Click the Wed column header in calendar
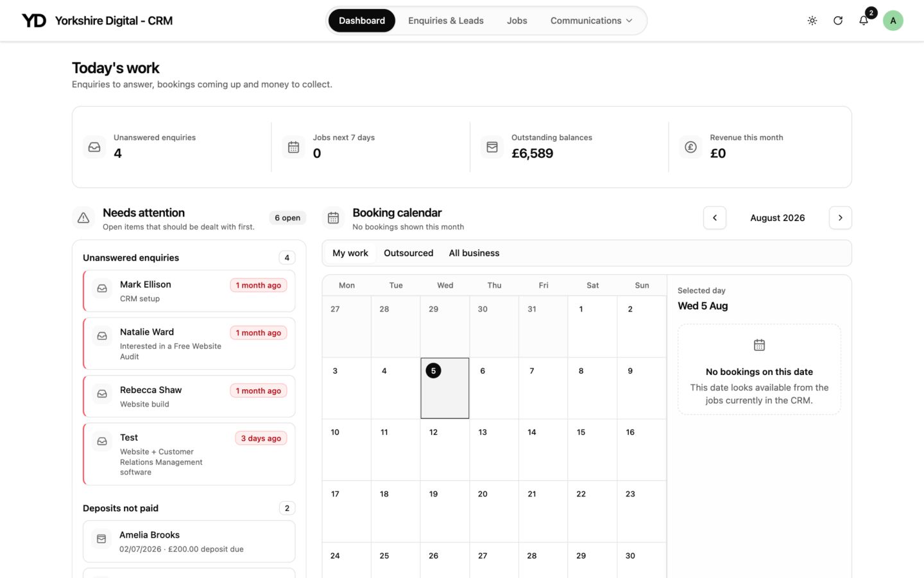Screen dimensions: 924x578 445,285
